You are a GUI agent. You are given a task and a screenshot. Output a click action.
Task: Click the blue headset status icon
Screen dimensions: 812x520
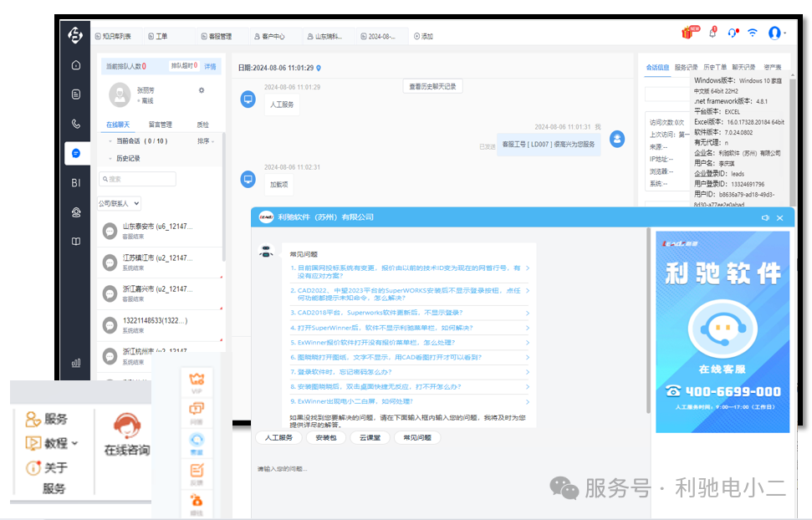click(733, 33)
